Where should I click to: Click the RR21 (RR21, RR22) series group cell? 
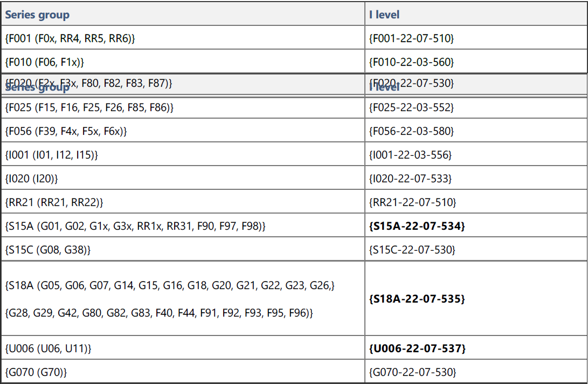point(54,202)
